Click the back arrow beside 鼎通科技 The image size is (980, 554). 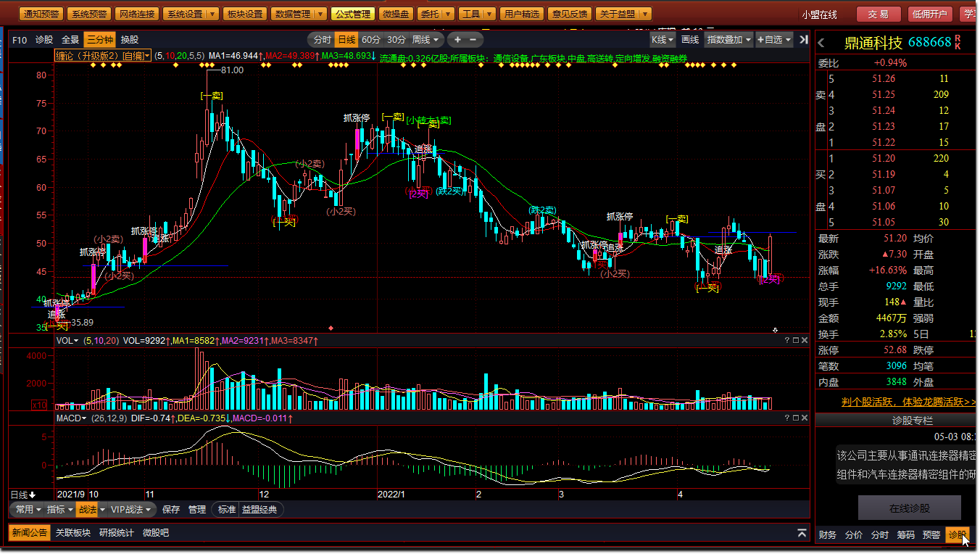[x=821, y=43]
